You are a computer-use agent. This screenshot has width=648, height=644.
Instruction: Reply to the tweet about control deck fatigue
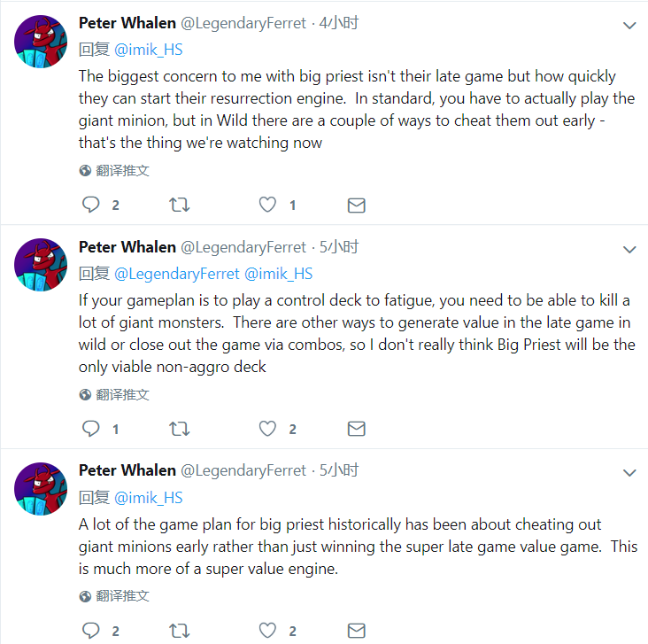[x=91, y=429]
